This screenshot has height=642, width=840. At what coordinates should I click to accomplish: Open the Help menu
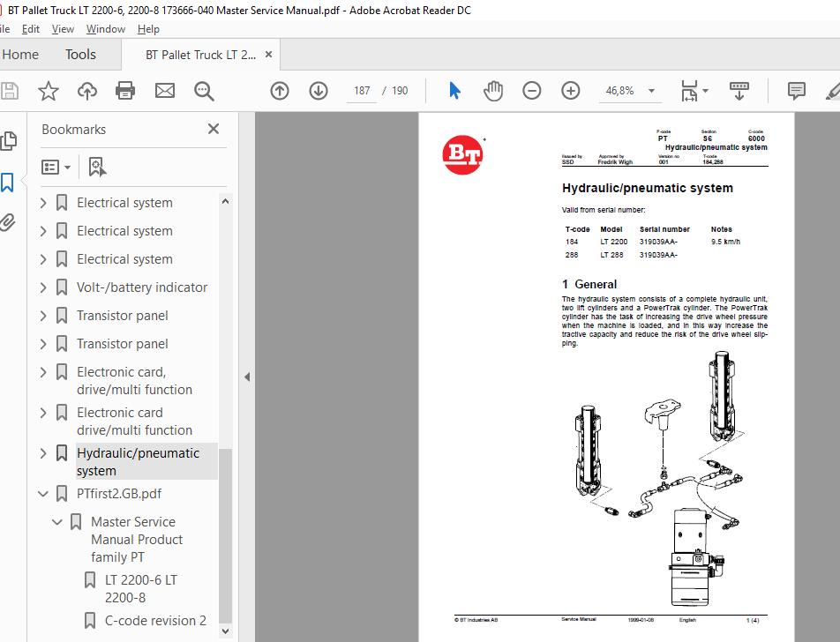tap(148, 29)
